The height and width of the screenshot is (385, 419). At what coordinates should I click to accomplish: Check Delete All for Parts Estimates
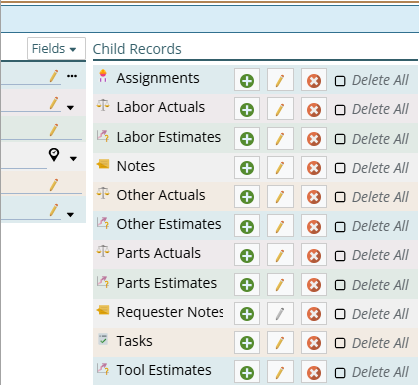[x=340, y=285]
